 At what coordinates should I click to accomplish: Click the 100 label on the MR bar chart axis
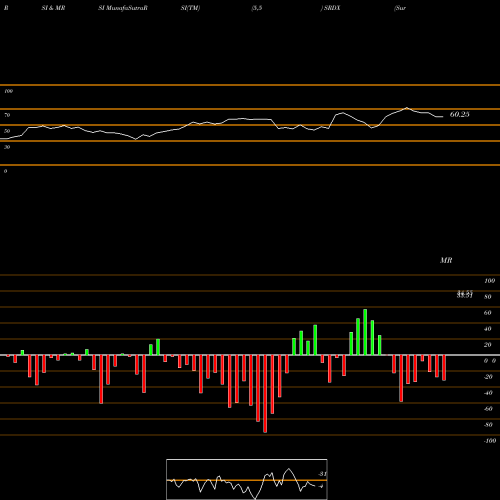pos(489,281)
